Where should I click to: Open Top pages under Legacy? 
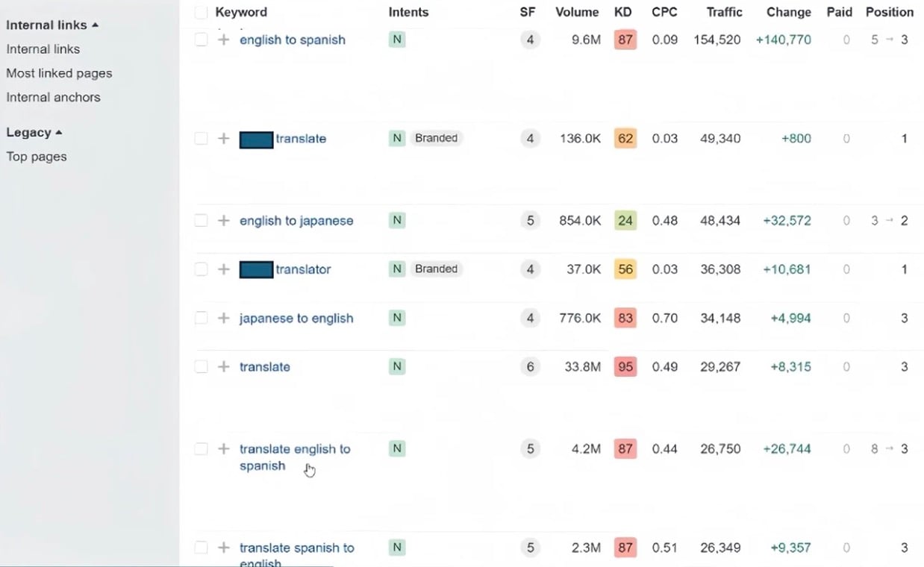coord(37,157)
